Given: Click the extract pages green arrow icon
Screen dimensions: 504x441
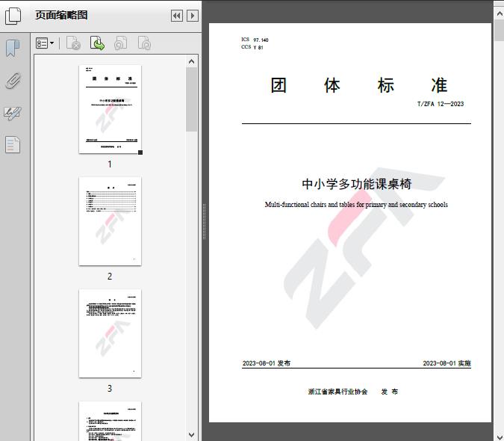Looking at the screenshot, I should click(x=97, y=43).
